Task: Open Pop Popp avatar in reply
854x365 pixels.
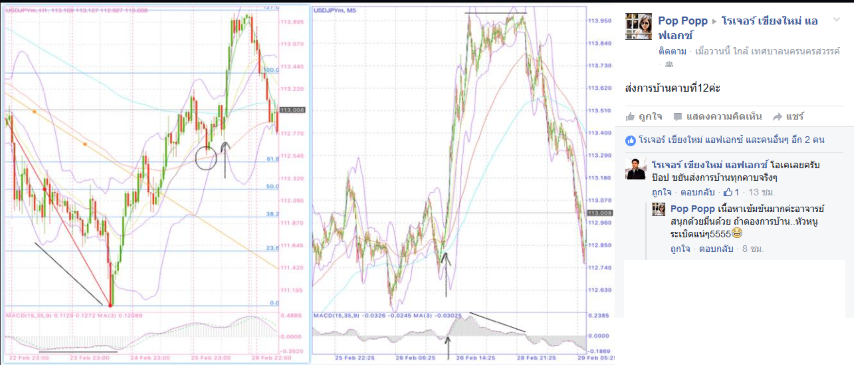Action: [659, 209]
